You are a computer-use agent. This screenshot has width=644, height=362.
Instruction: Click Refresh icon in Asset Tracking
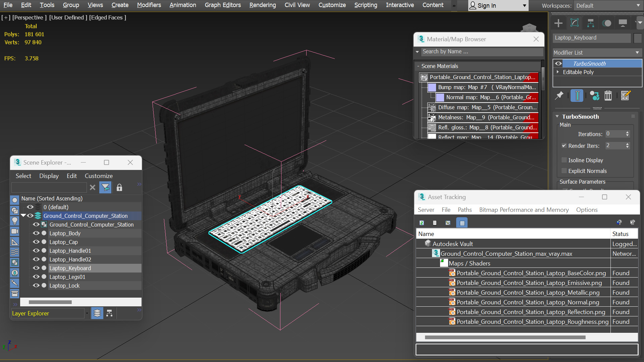[x=422, y=223]
